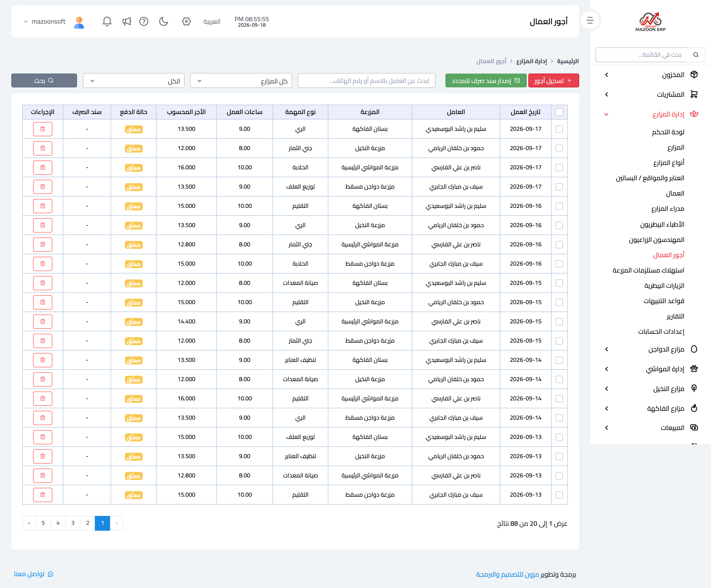Open the notifications bell
711x588 pixels.
(107, 22)
